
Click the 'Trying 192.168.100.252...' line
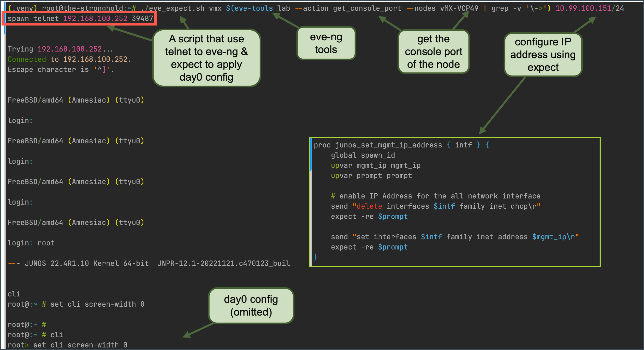tap(60, 49)
